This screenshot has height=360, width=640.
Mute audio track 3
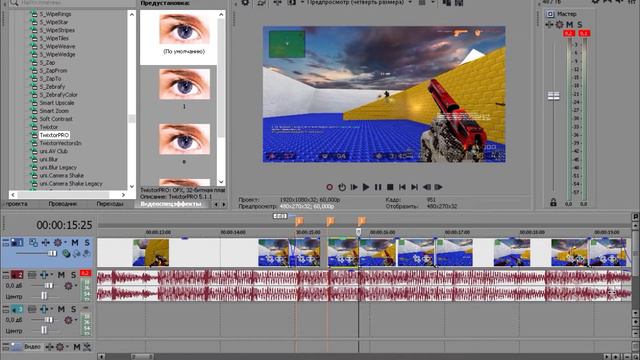(61, 309)
